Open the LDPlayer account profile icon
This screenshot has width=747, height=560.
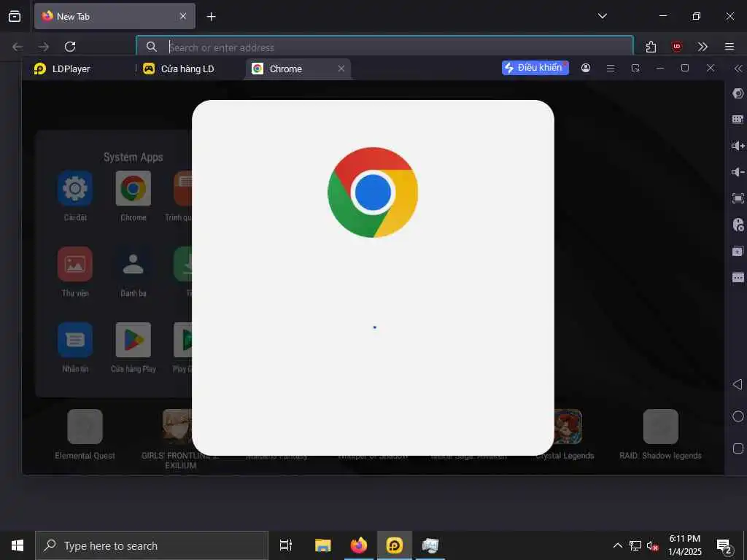click(x=586, y=68)
